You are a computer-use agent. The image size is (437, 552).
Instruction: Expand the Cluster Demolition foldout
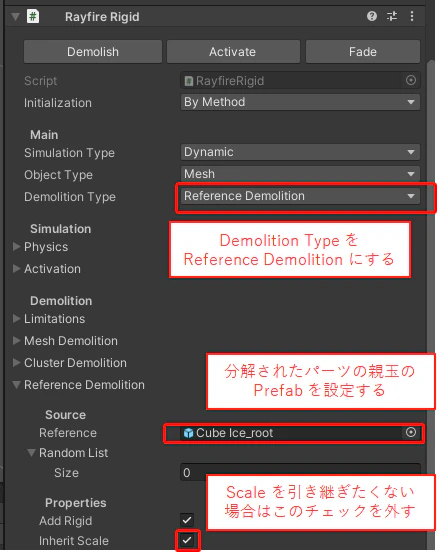click(x=16, y=363)
